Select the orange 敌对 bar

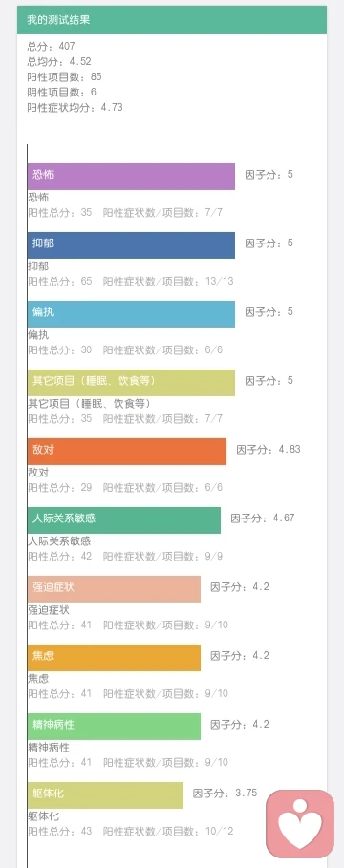[x=127, y=452]
